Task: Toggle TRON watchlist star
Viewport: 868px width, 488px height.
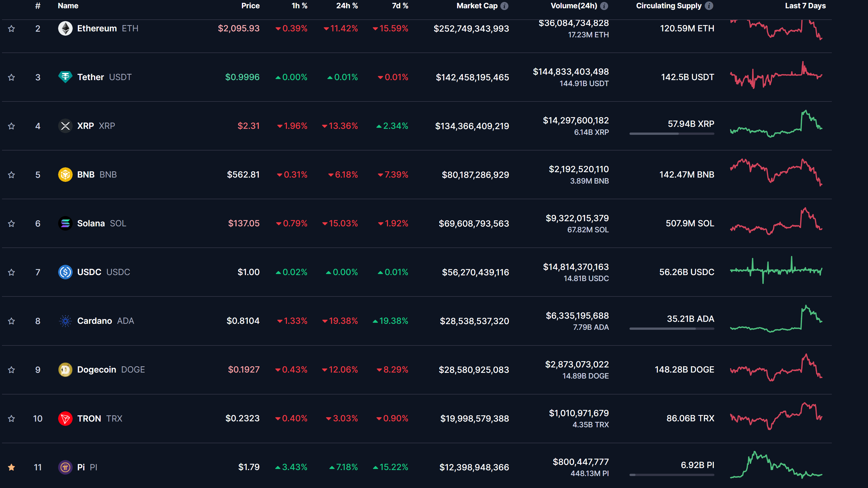Action: click(x=11, y=418)
